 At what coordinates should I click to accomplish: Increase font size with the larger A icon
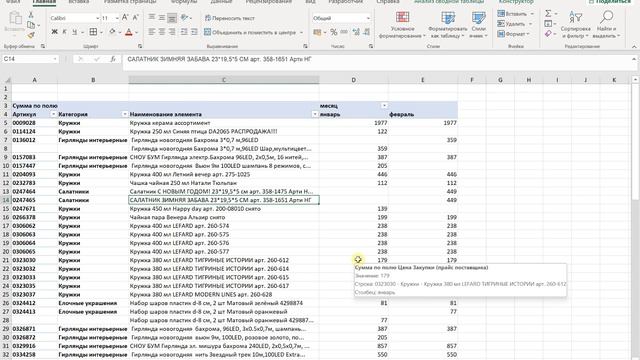(x=125, y=18)
